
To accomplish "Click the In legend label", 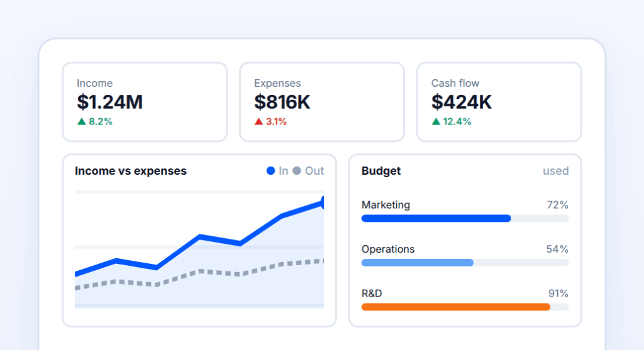I will (x=284, y=171).
